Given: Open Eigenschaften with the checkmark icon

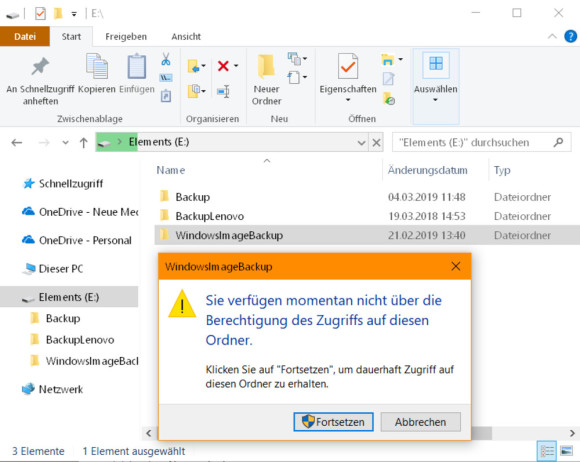Looking at the screenshot, I should point(348,66).
